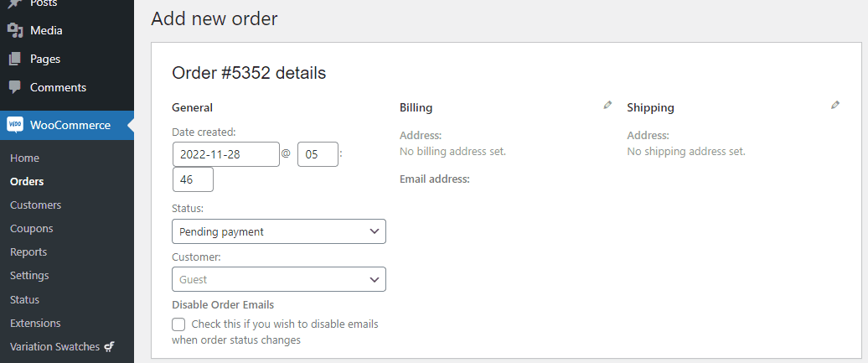Image resolution: width=868 pixels, height=363 pixels.
Task: Click the hour input field showing 05
Action: click(318, 154)
